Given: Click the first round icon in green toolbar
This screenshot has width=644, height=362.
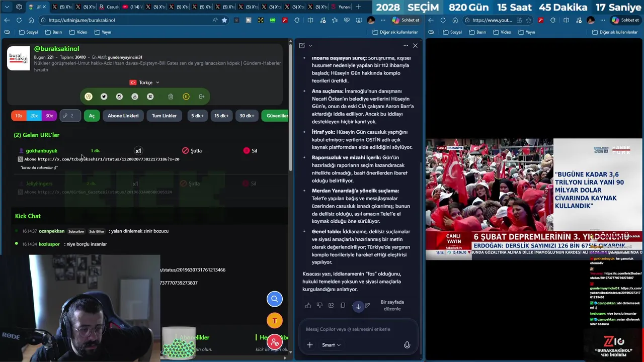Looking at the screenshot, I should [89, 97].
